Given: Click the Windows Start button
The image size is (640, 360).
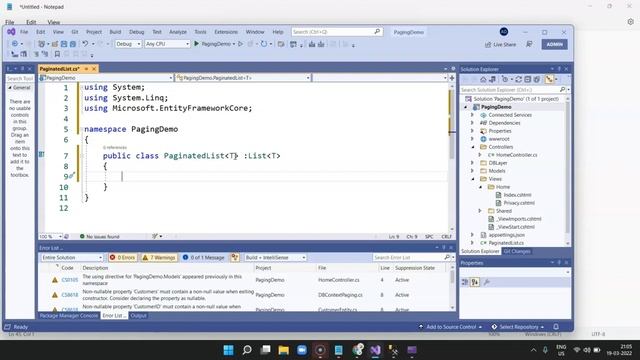Looking at the screenshot, I should 229,350.
